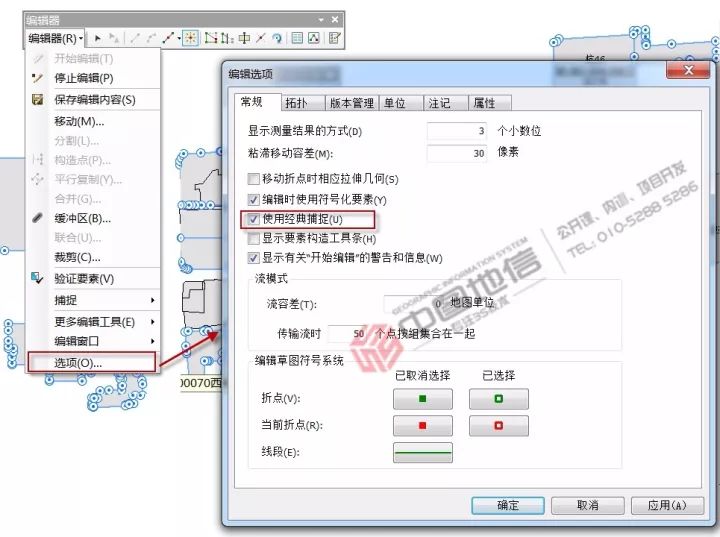Choose 移动(M)... from the editor menu
Screen dimensions: 720x537
94,121
